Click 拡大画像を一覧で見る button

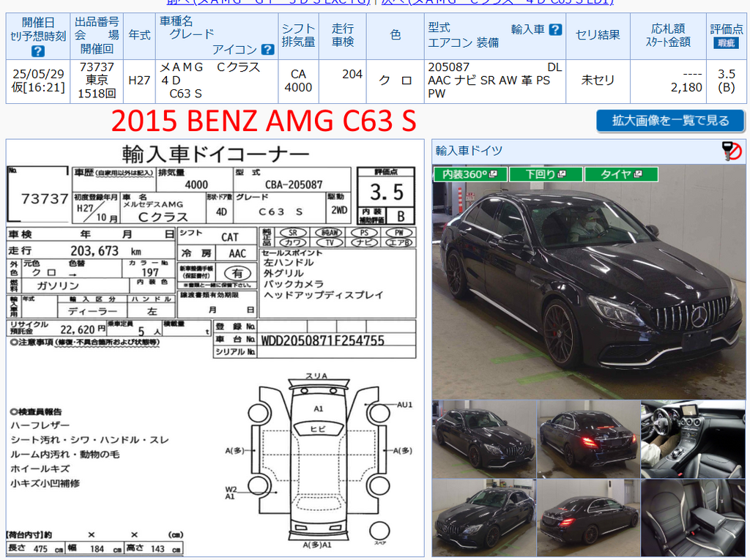click(x=670, y=121)
